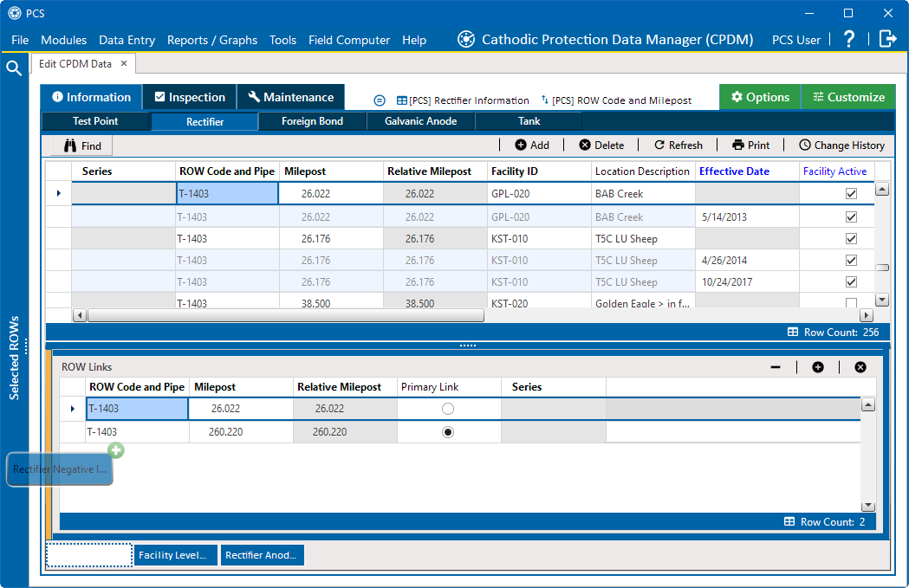This screenshot has height=588, width=909.
Task: Delete the selected rectifier record
Action: tap(601, 145)
